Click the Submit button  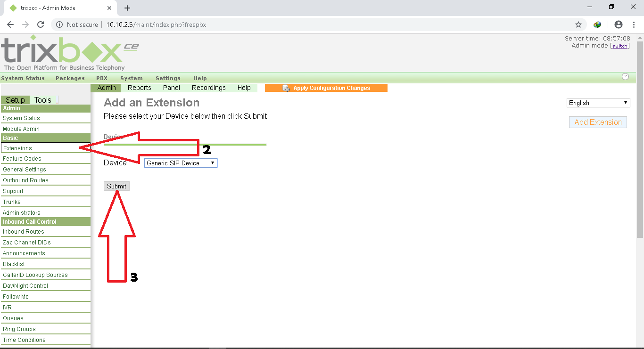116,186
